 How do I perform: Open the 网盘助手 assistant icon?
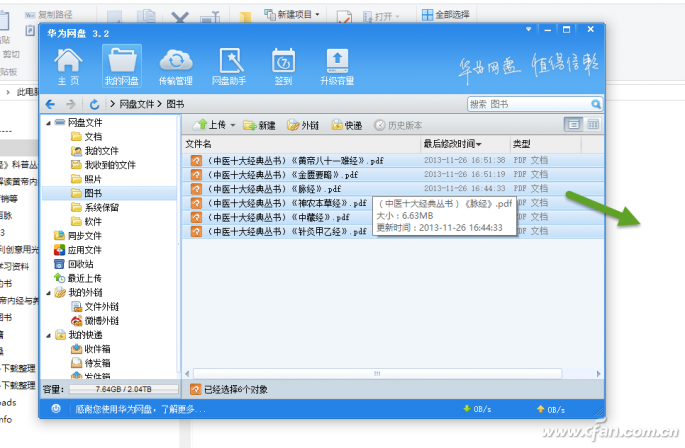coord(229,66)
